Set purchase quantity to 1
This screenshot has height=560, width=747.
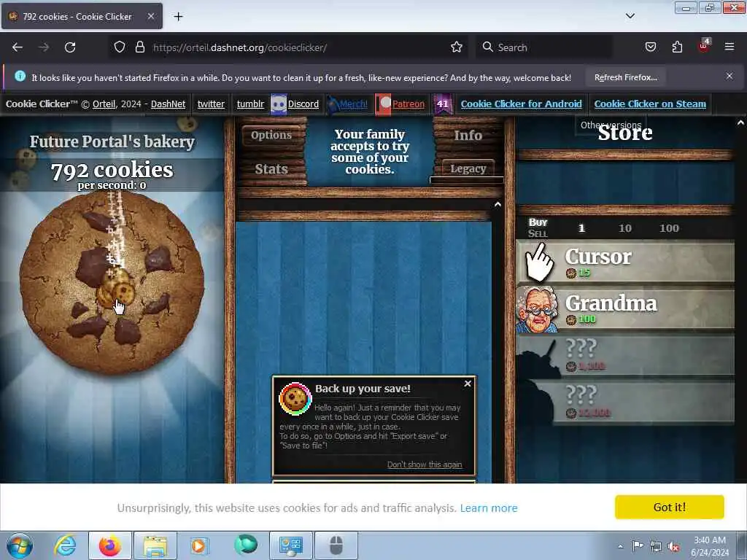581,228
